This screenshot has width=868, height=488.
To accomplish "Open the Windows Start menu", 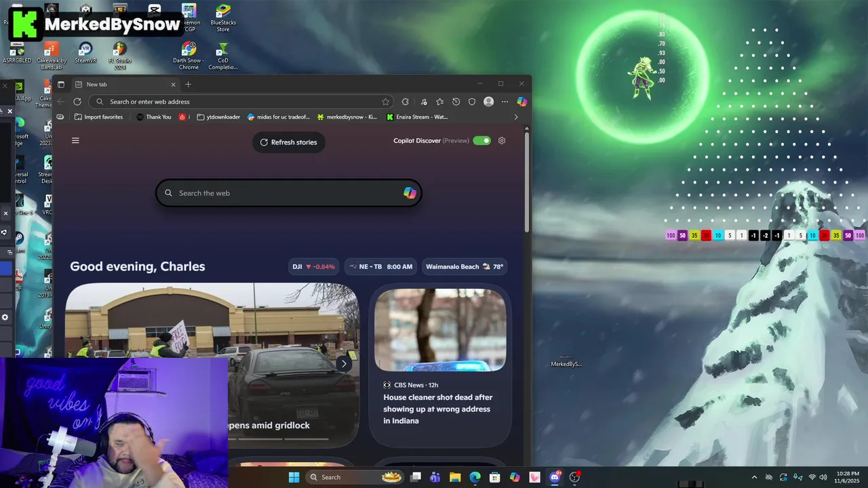I will tap(294, 477).
